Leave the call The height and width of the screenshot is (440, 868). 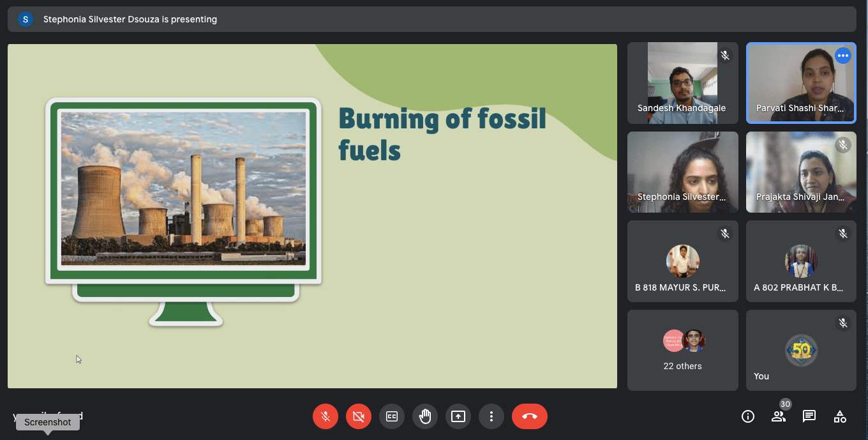(x=529, y=416)
